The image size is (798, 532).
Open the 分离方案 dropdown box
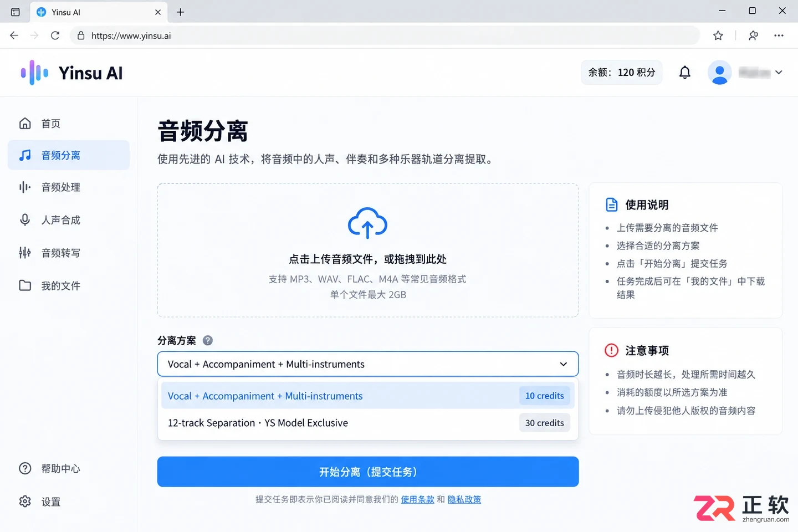point(368,364)
